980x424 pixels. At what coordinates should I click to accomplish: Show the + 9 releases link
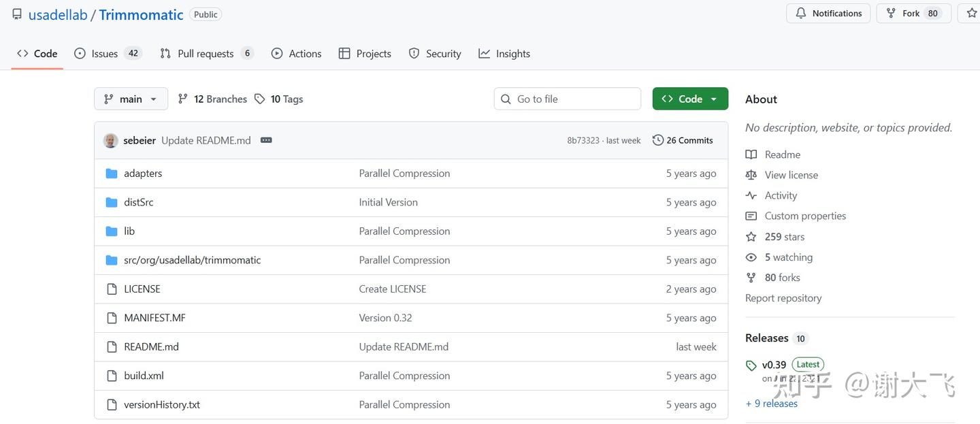(x=772, y=404)
